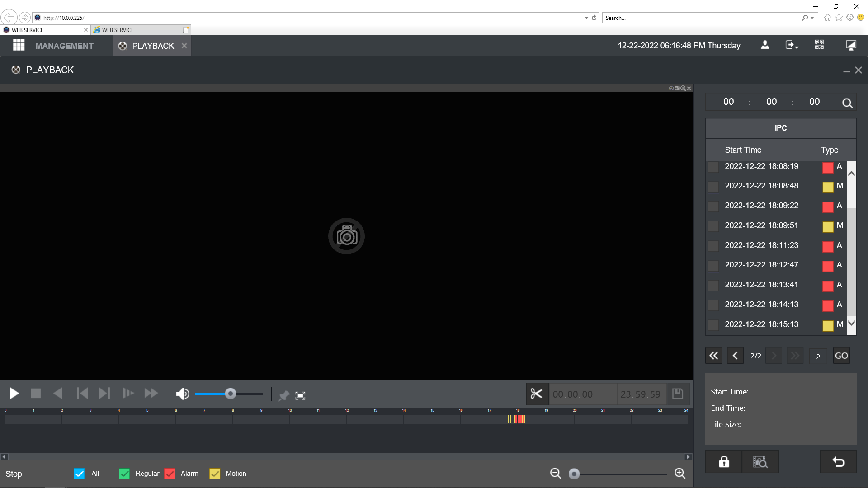
Task: Click the recorded segment on the 18 hour timeline
Action: click(520, 419)
